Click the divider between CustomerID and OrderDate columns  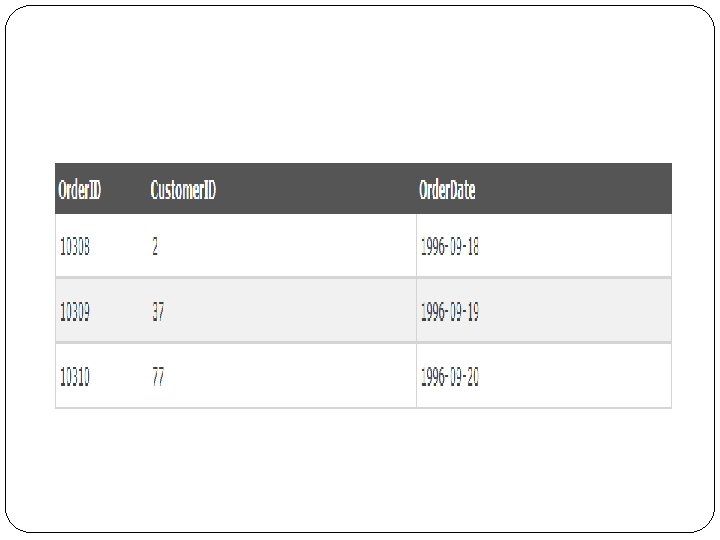tap(416, 312)
